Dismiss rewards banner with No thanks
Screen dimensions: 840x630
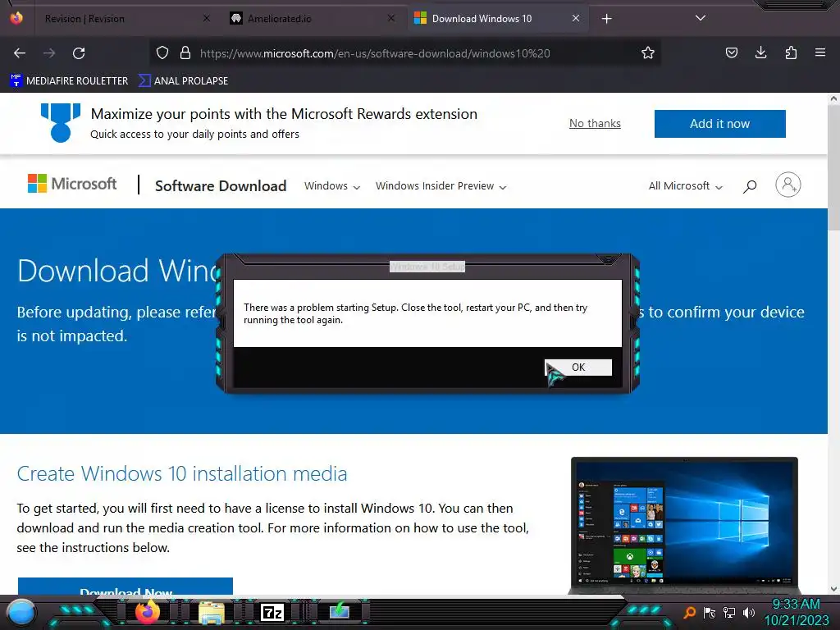coord(595,123)
